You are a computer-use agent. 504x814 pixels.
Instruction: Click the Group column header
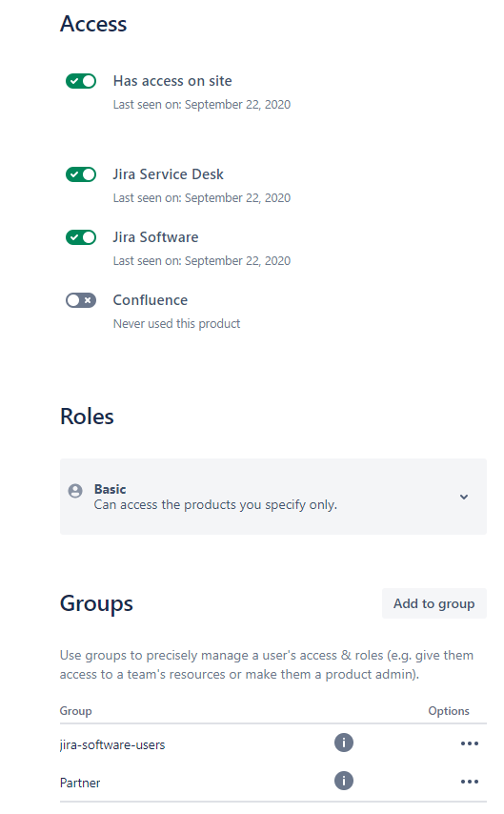pyautogui.click(x=76, y=711)
